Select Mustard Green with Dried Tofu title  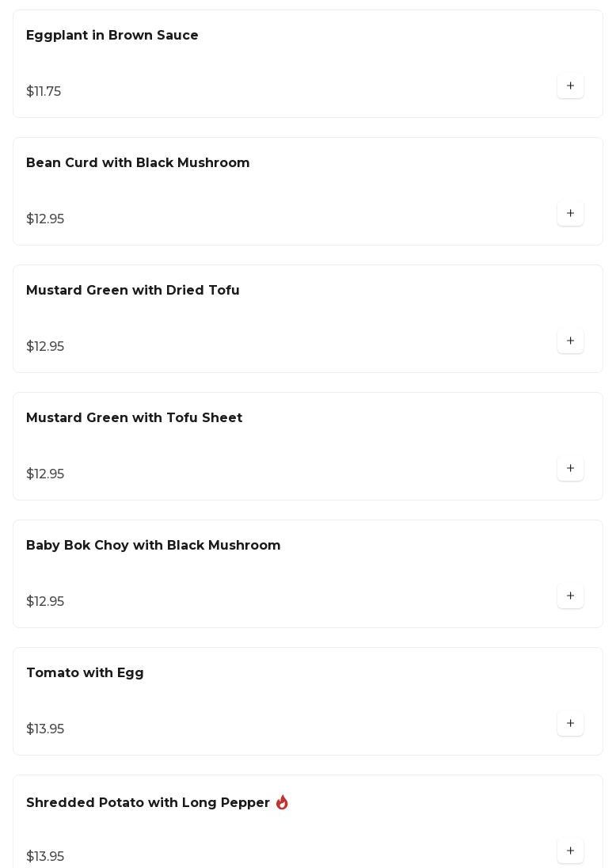pyautogui.click(x=133, y=291)
